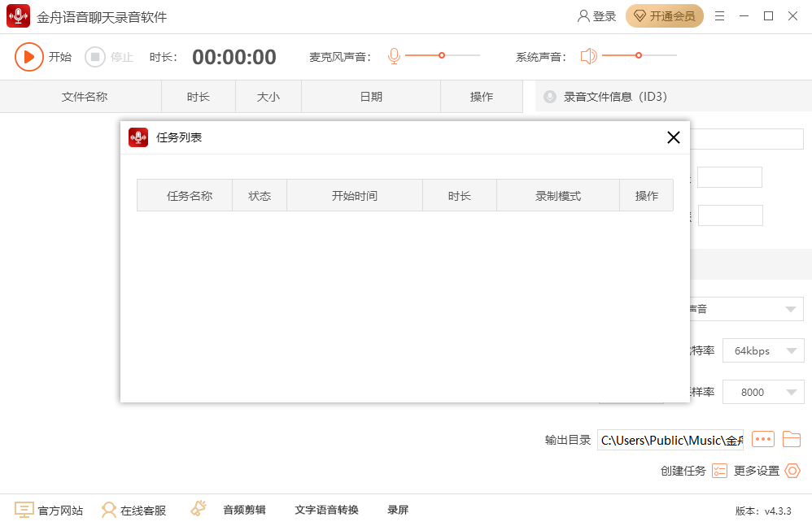Screen dimensions: 812x526
Task: Click the app logo in title bar
Action: click(18, 16)
